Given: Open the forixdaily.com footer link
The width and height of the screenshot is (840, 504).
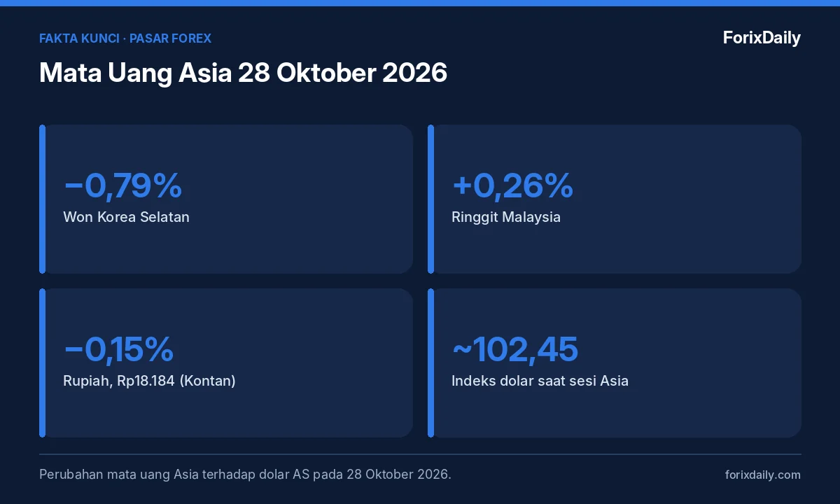Looking at the screenshot, I should pyautogui.click(x=763, y=475).
